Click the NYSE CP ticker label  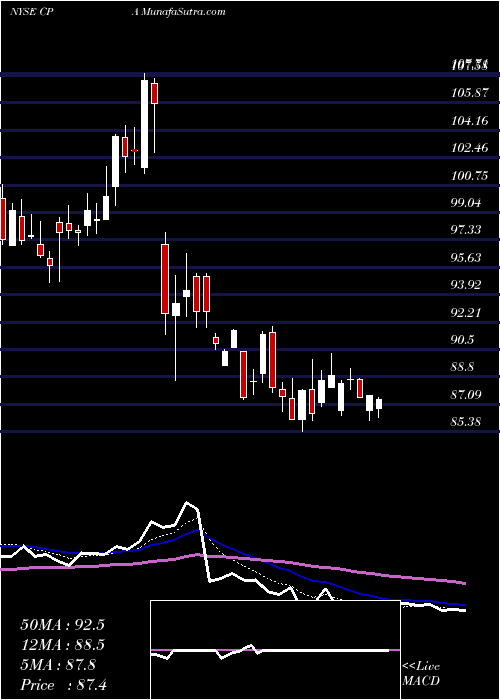point(30,12)
